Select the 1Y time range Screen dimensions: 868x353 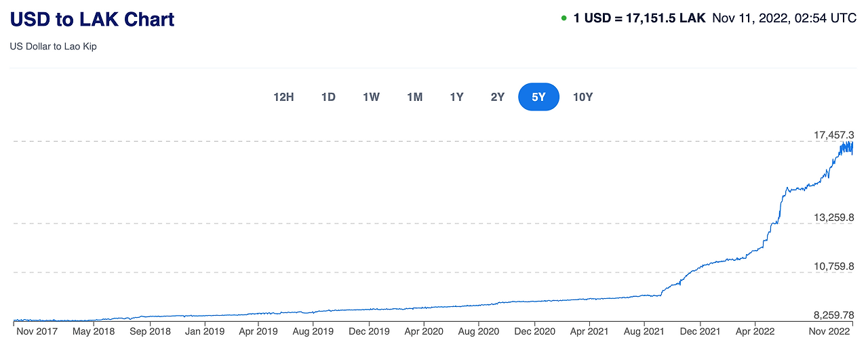pyautogui.click(x=456, y=97)
